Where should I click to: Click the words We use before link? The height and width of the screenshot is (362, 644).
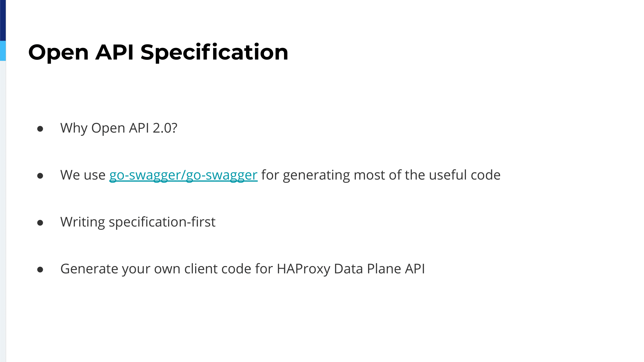tap(83, 175)
